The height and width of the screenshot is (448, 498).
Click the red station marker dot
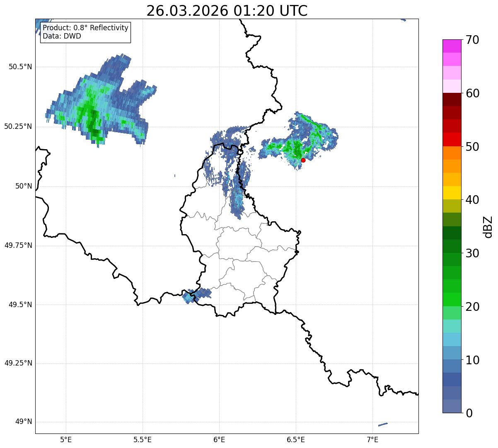tap(303, 160)
